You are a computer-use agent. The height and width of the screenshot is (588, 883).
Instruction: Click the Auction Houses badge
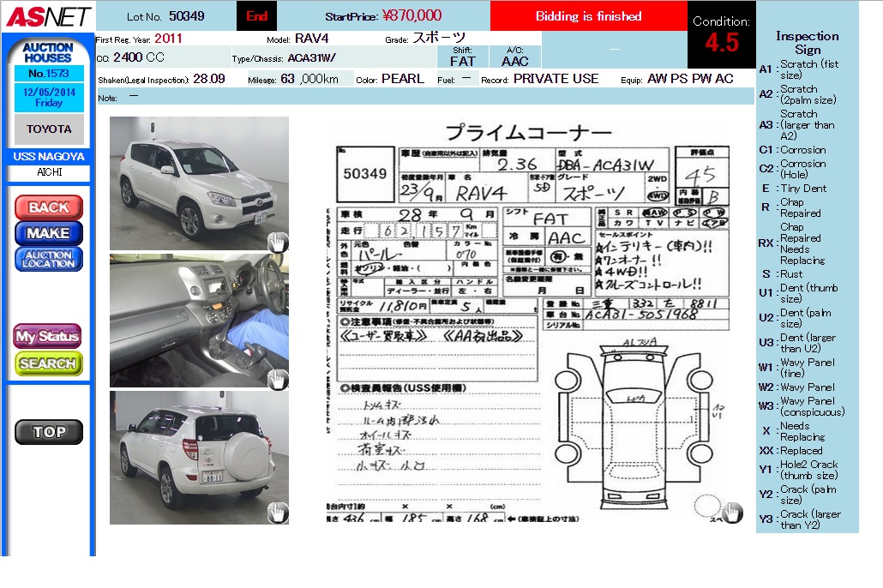[48, 52]
